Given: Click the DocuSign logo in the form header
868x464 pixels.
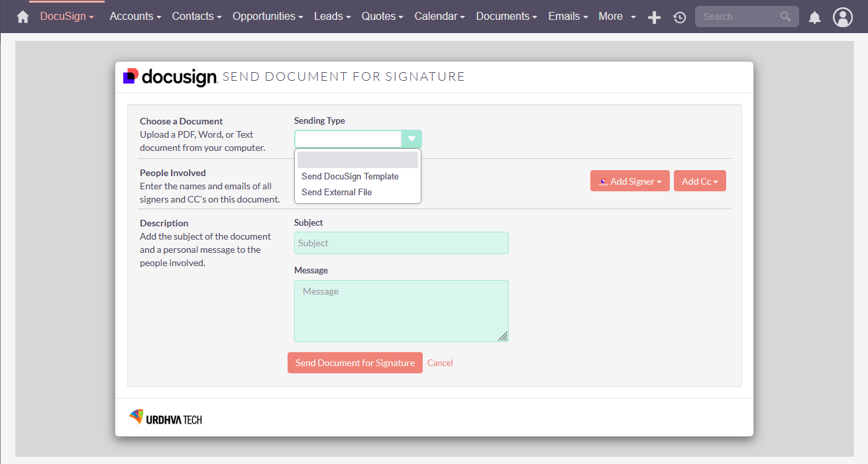Looking at the screenshot, I should (169, 76).
